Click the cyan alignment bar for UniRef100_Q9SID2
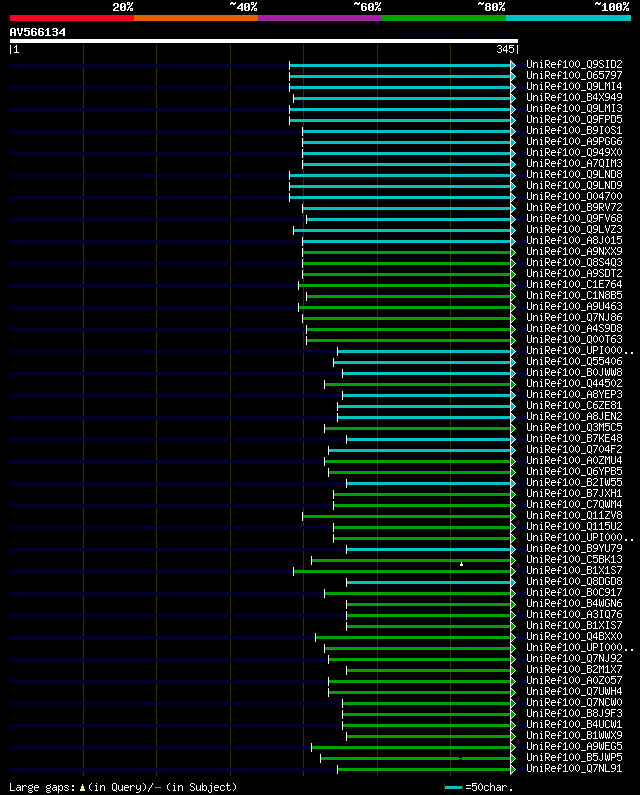The image size is (640, 795). [400, 65]
